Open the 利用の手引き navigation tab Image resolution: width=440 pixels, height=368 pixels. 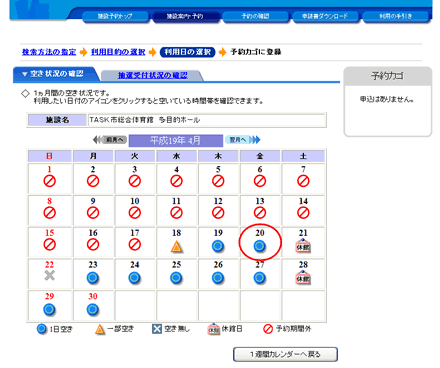396,16
